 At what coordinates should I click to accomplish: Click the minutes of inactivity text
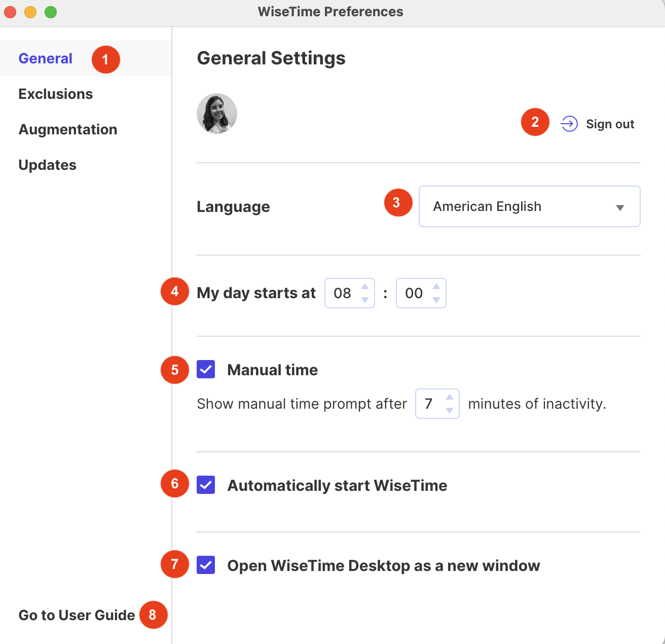(537, 404)
